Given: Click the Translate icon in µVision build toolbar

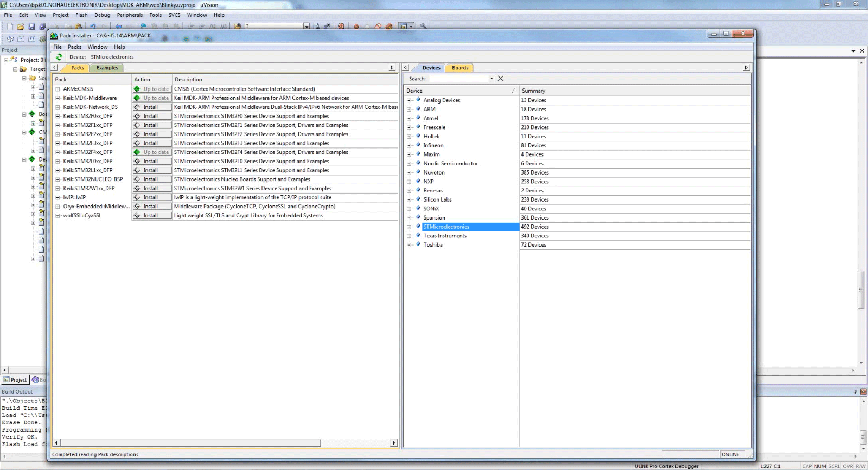Looking at the screenshot, I should 10,39.
